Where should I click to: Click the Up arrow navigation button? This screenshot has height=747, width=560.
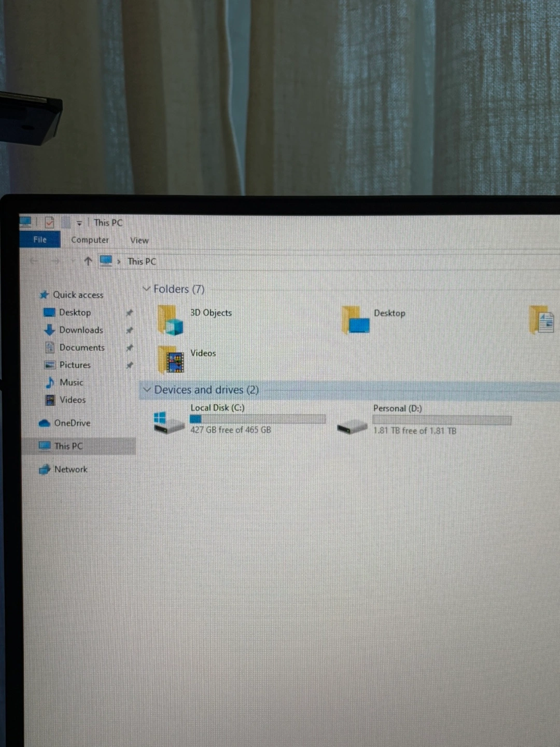(x=88, y=261)
